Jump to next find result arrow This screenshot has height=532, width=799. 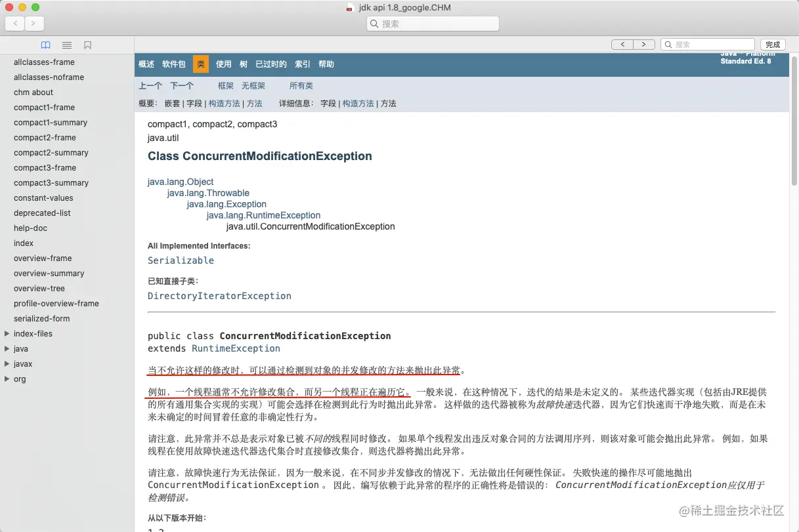click(644, 45)
